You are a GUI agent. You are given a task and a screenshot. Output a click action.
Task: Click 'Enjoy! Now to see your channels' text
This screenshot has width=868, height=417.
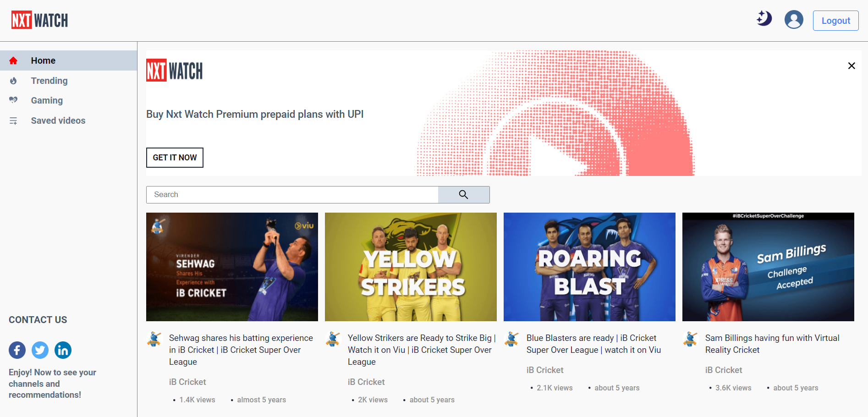tap(52, 384)
